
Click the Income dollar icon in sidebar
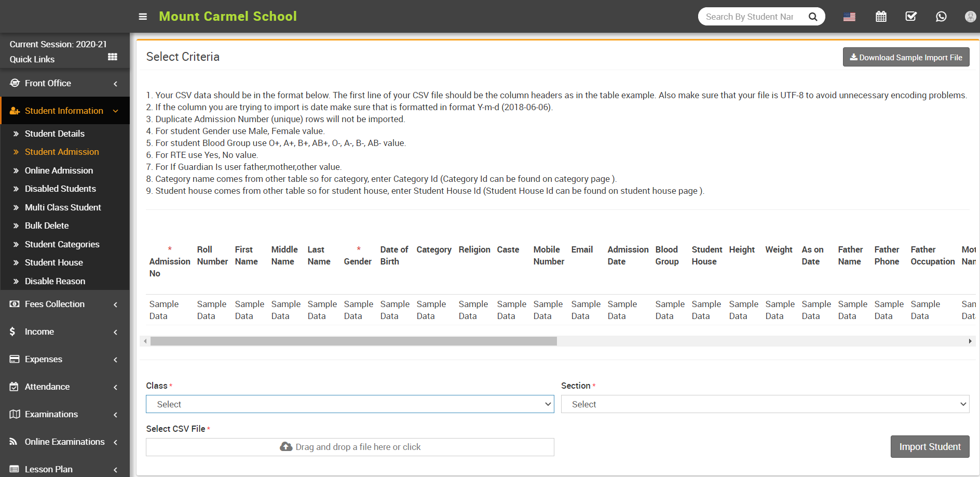click(12, 332)
